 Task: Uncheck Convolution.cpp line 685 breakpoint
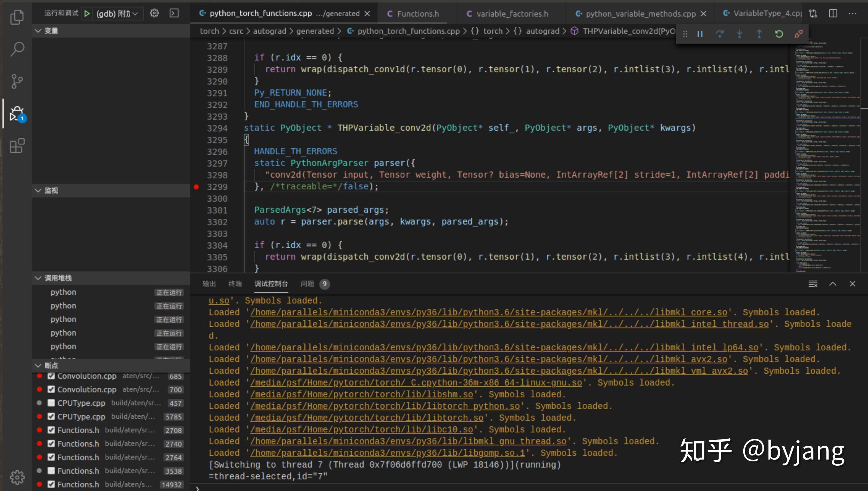(x=51, y=376)
